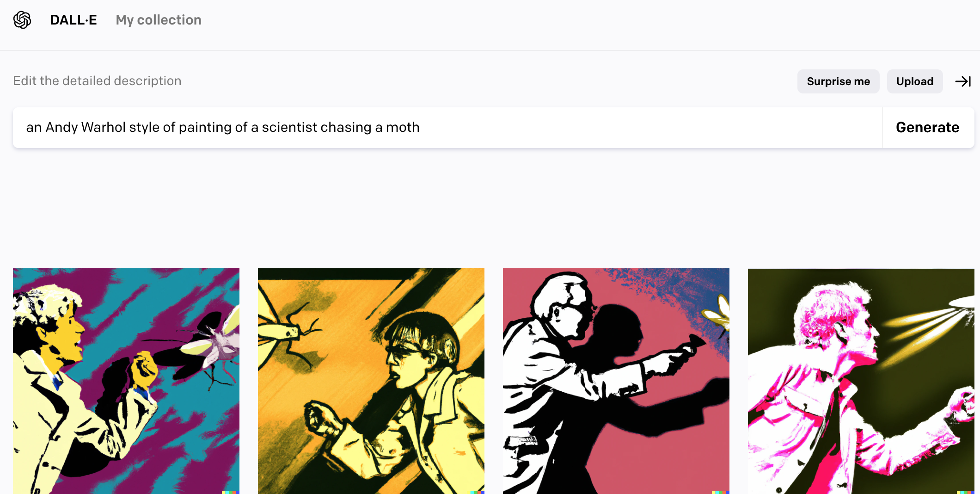Click the Surprise me button

(x=839, y=81)
